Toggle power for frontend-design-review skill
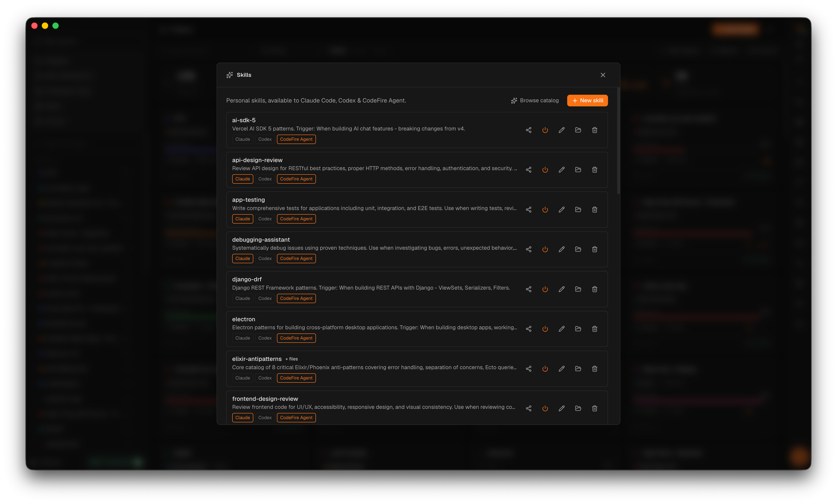Screen dimensions: 837x504 point(545,408)
